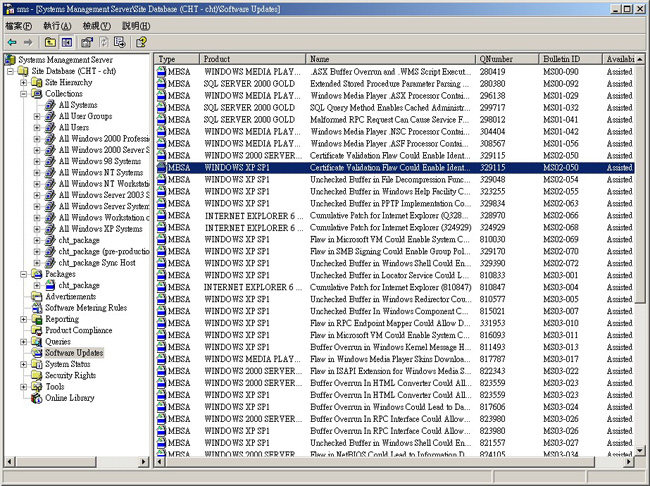Click the list's vertical scrollbar down arrow
The height and width of the screenshot is (486, 650).
(x=640, y=450)
